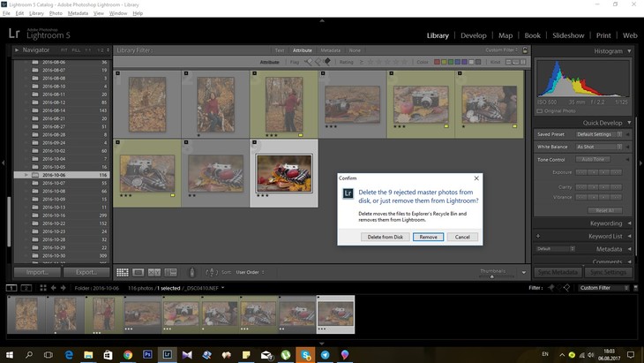Screen dimensions: 644x363
Task: Add a keyword with the plus icon
Action: (538, 236)
